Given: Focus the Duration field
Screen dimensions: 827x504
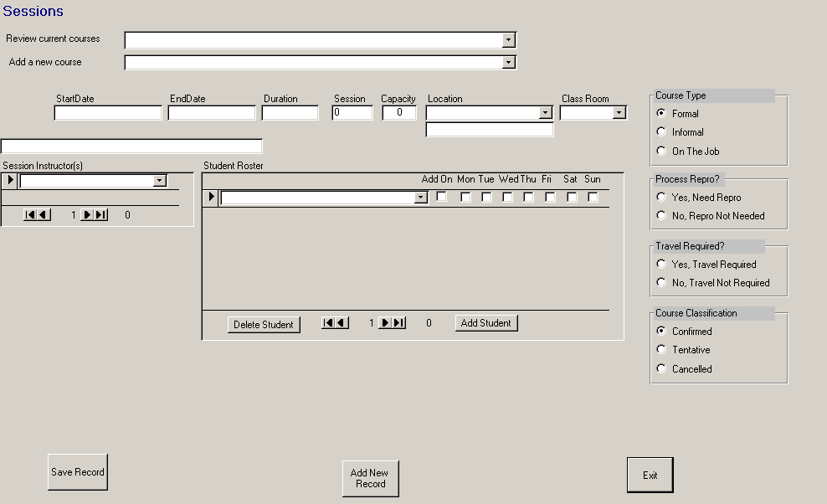Looking at the screenshot, I should tap(290, 113).
